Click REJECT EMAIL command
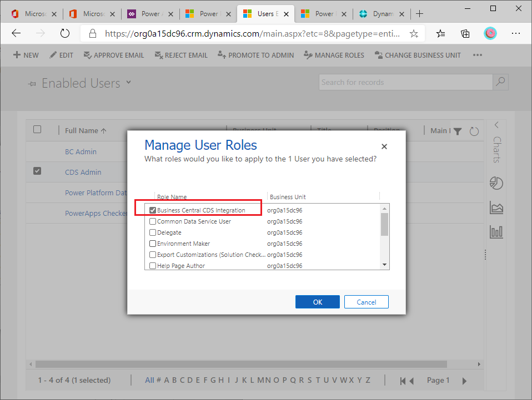This screenshot has height=400, width=532. [181, 55]
